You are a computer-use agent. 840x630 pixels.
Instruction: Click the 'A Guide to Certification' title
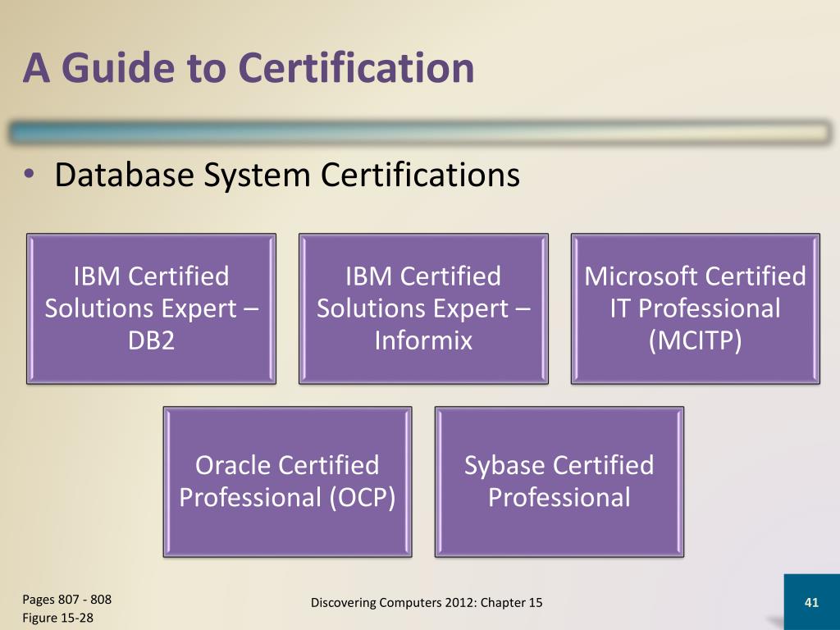pos(249,68)
